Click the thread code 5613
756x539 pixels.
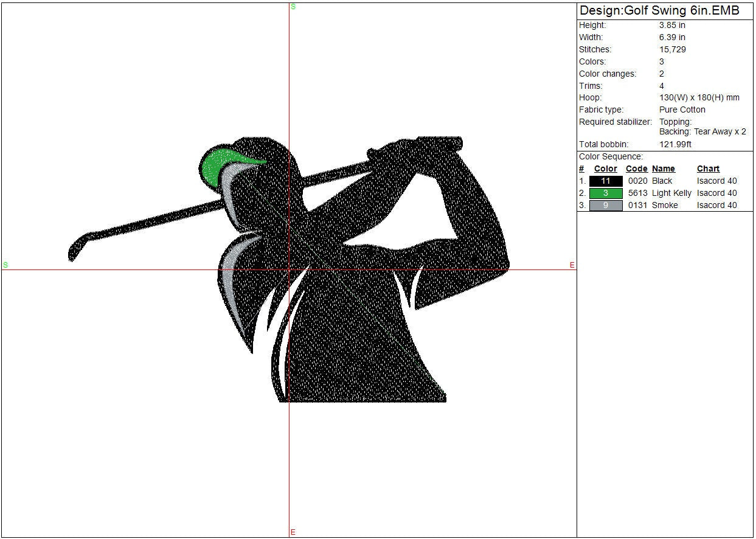(637, 193)
